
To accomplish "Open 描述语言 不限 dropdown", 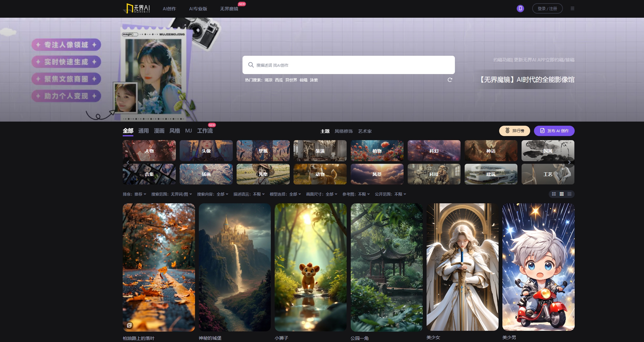I will 249,194.
